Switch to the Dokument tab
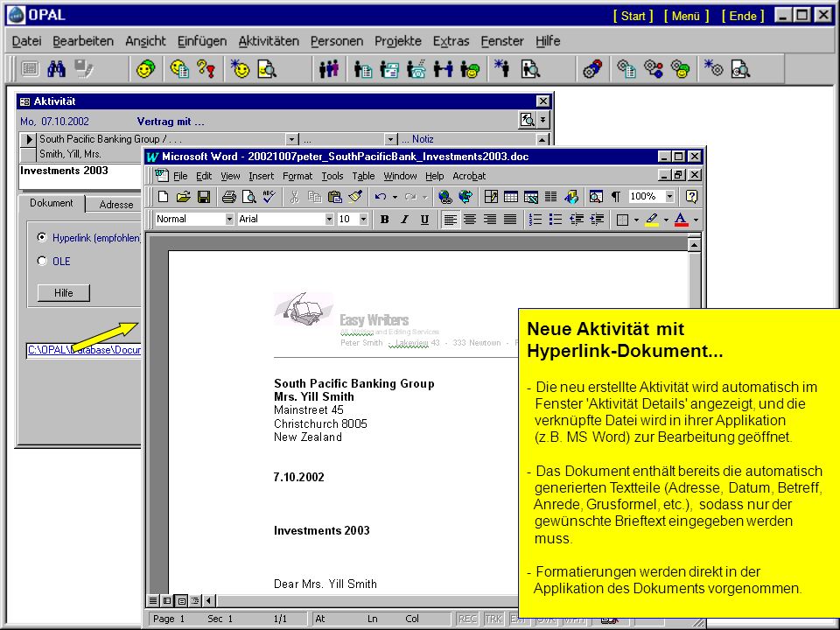840x630 pixels. (x=52, y=204)
